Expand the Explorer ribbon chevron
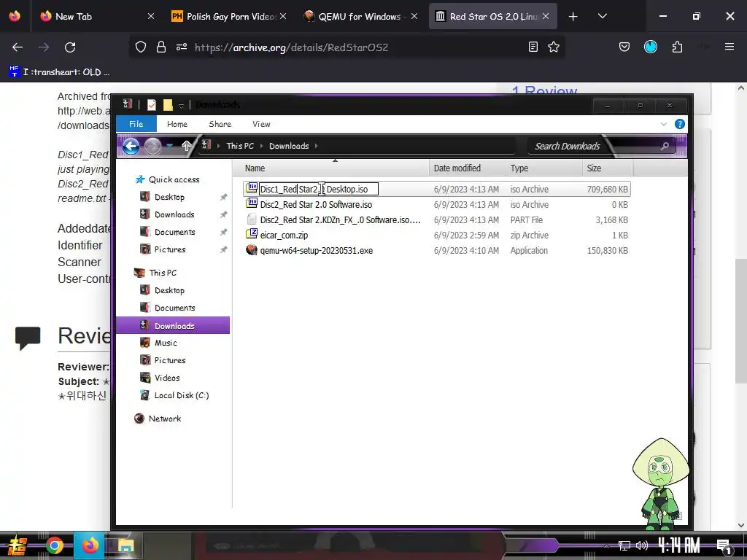The width and height of the screenshot is (747, 560). [x=663, y=124]
